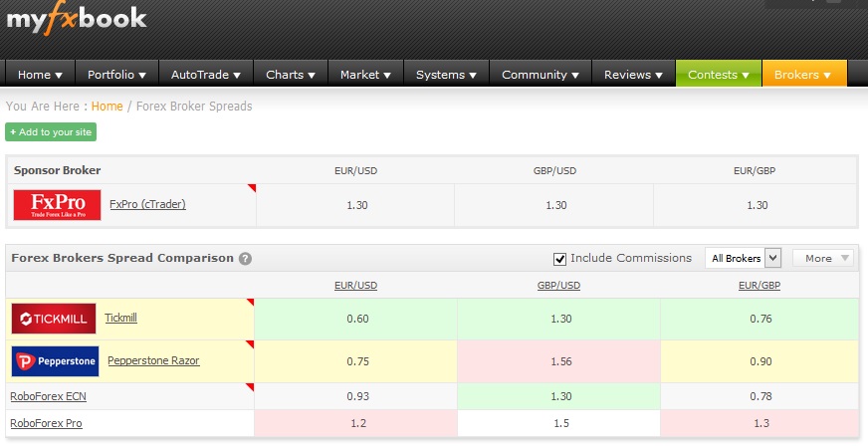Click the Sponsor Broker heading
The image size is (868, 446).
[x=57, y=170]
